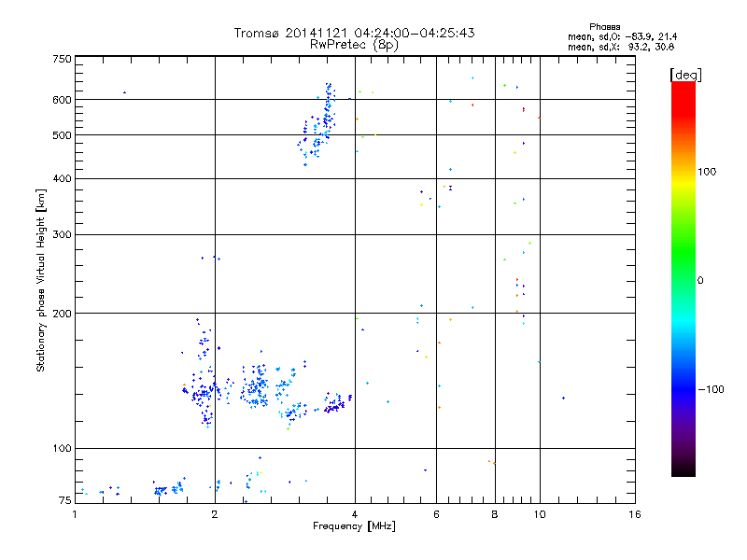The height and width of the screenshot is (560, 747).
Task: Click the "10" frequency tick label
Action: coord(540,514)
